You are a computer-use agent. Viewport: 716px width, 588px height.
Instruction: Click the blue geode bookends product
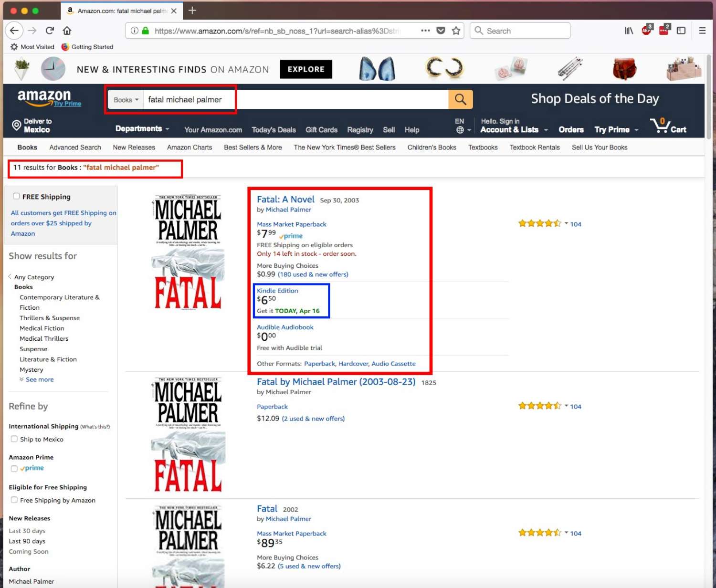[x=377, y=69]
